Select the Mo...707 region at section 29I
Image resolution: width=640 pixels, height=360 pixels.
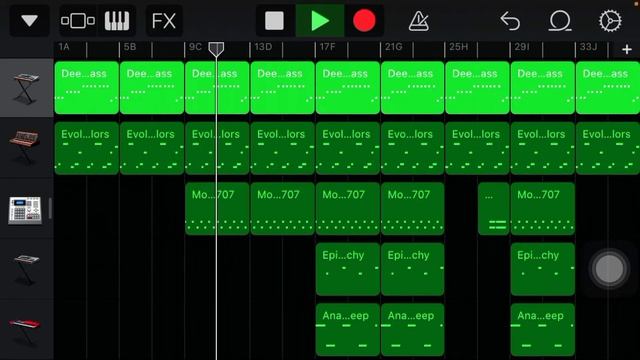click(x=542, y=208)
